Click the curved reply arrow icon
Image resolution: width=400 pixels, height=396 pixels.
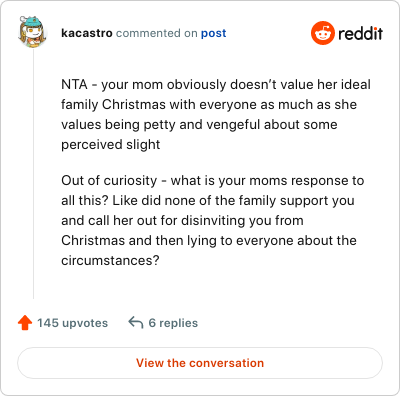coord(136,323)
